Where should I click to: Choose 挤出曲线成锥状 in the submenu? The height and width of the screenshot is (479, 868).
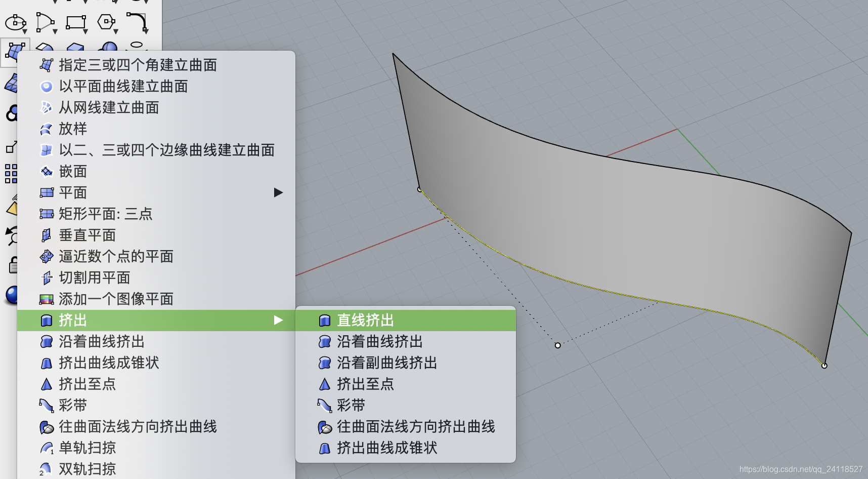406,448
